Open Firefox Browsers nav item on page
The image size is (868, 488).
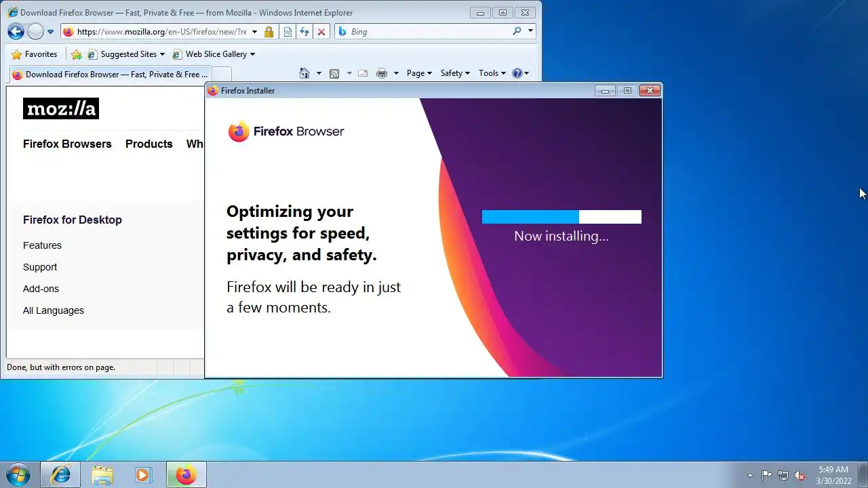tap(67, 144)
